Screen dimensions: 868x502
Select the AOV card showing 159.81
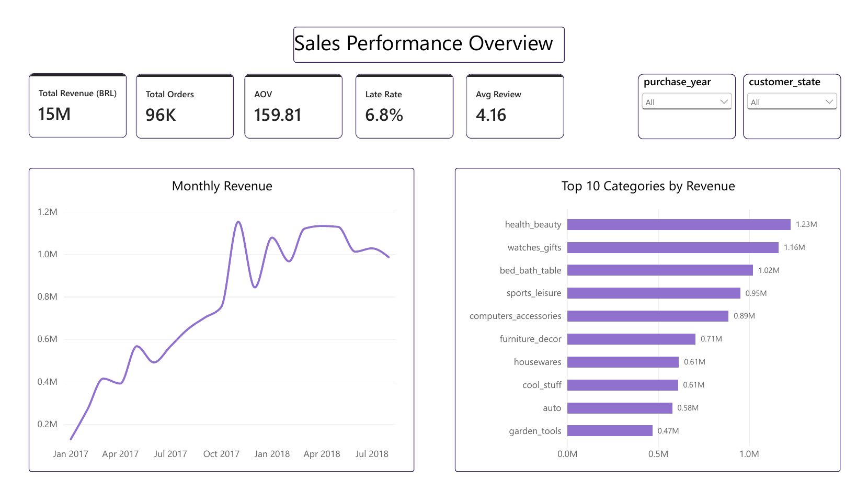(x=293, y=106)
